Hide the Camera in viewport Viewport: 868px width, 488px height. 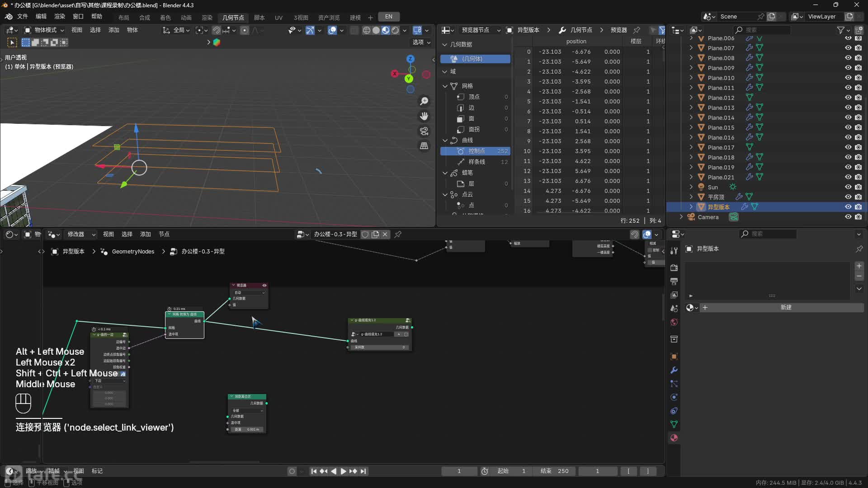(x=848, y=217)
